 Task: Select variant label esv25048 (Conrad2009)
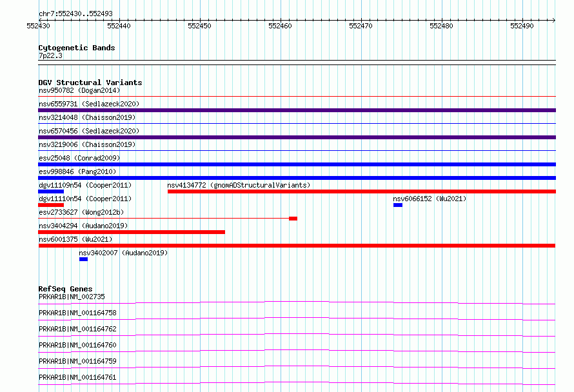[x=79, y=158]
